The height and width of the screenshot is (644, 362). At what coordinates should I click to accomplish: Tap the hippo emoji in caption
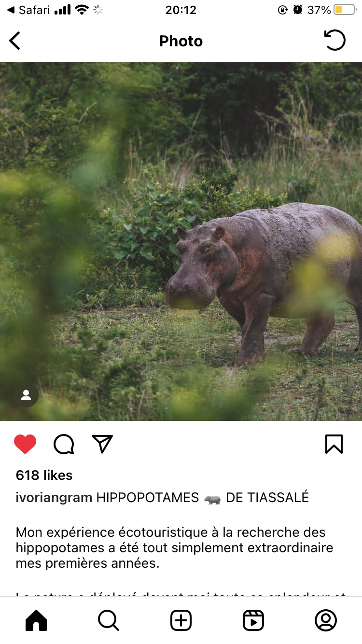tap(212, 499)
